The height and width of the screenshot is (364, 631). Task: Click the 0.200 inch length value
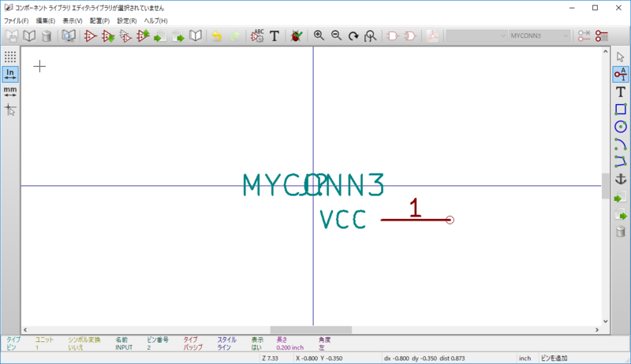coord(289,347)
